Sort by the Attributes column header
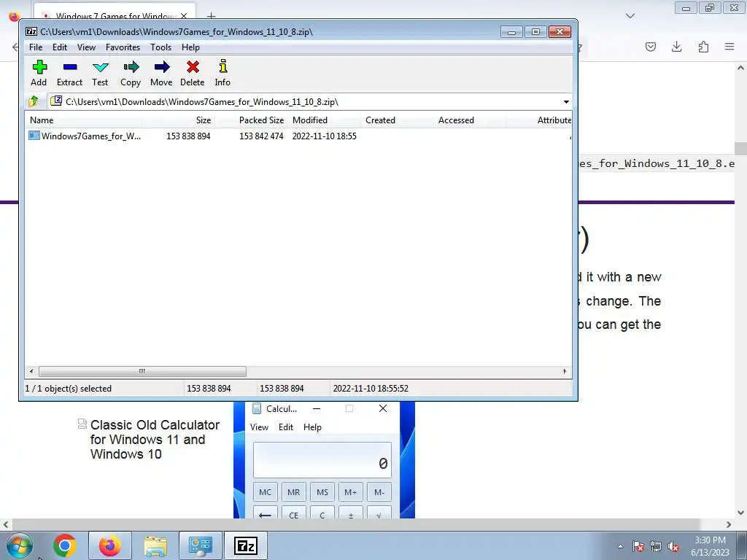 (x=539, y=120)
